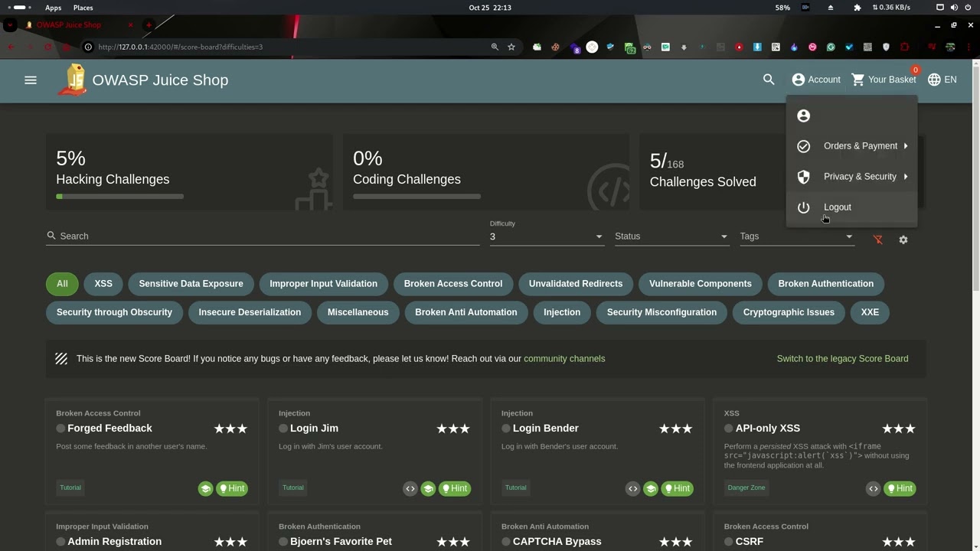Toggle Security through Obscurity chip

click(x=114, y=311)
